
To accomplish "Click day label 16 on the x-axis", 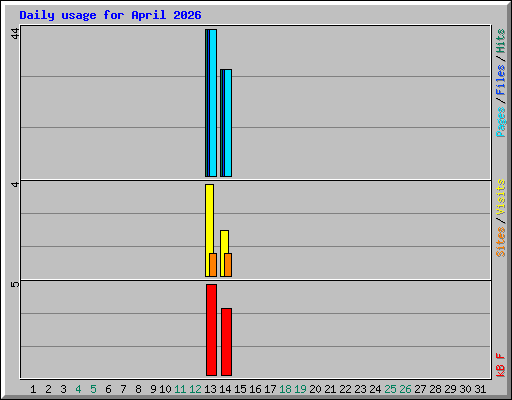I will pyautogui.click(x=255, y=389).
